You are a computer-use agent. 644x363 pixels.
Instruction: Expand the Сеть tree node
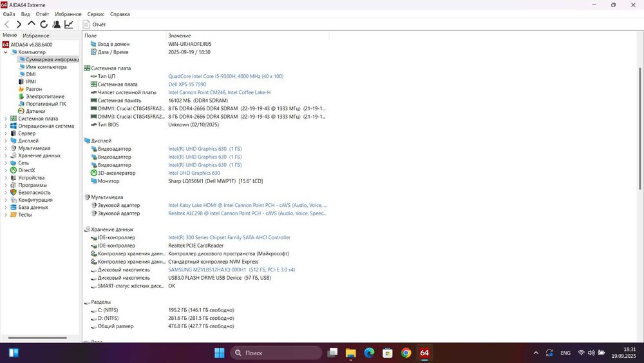[x=5, y=162]
